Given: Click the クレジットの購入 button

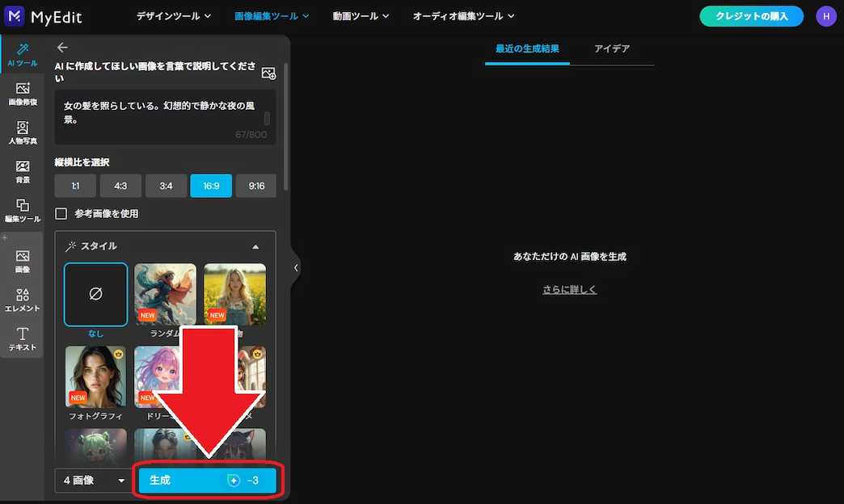Looking at the screenshot, I should pos(751,16).
